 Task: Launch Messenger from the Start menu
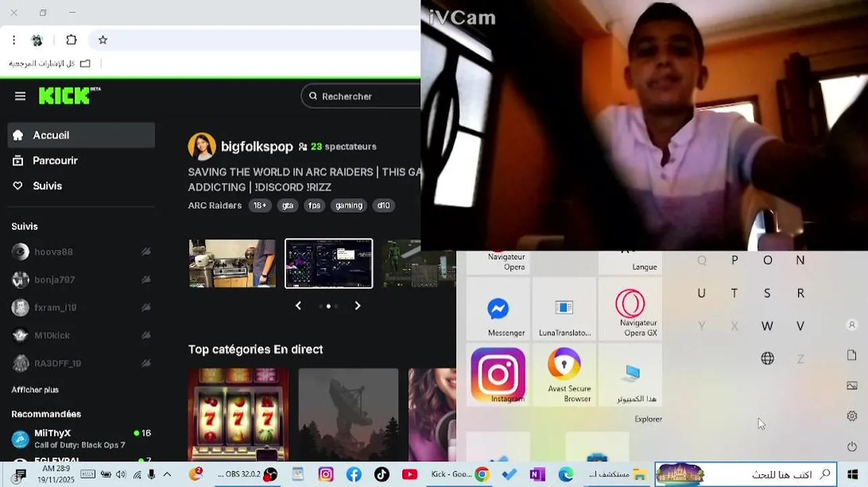point(498,308)
